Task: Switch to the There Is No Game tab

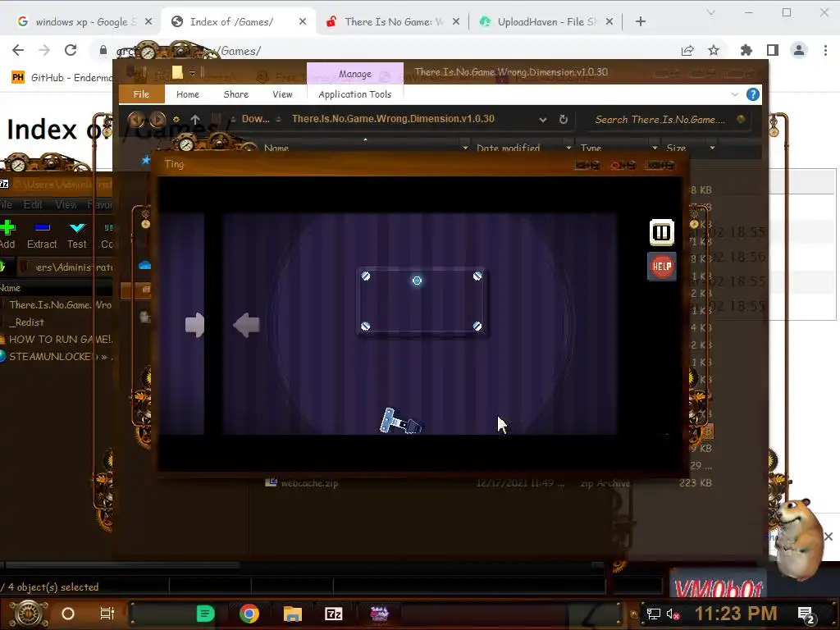Action: [393, 21]
